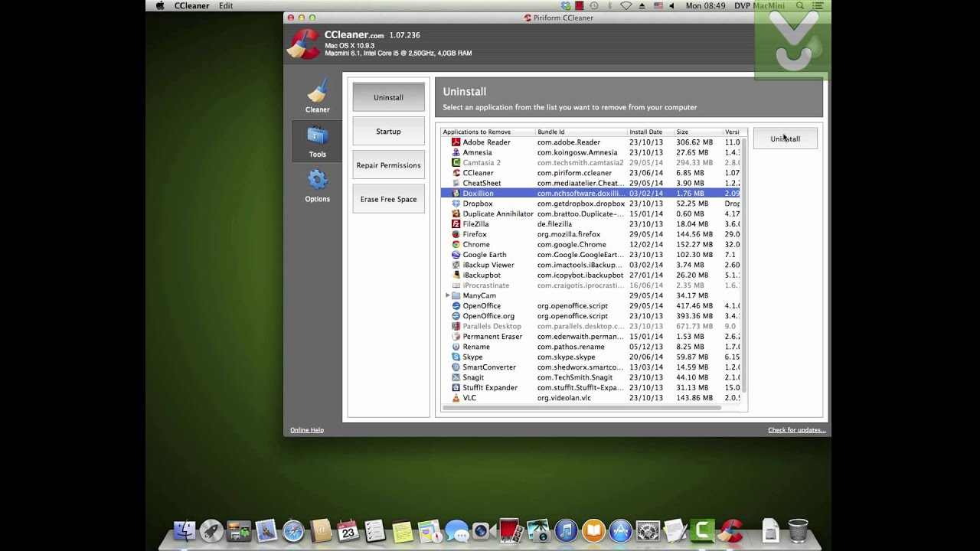Open Maps from the Dock
This screenshot has height=551, width=980.
(430, 531)
